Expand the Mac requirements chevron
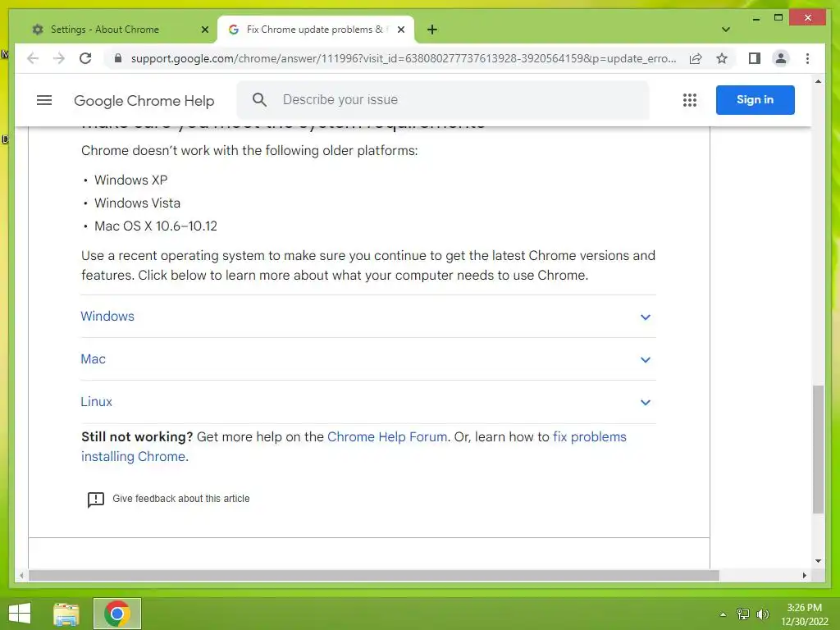The image size is (840, 630). tap(646, 360)
